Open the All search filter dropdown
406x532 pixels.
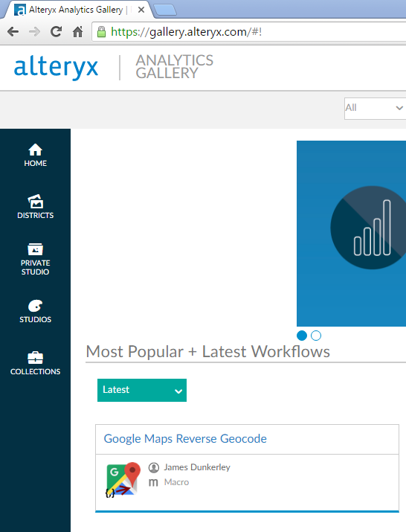click(x=375, y=108)
